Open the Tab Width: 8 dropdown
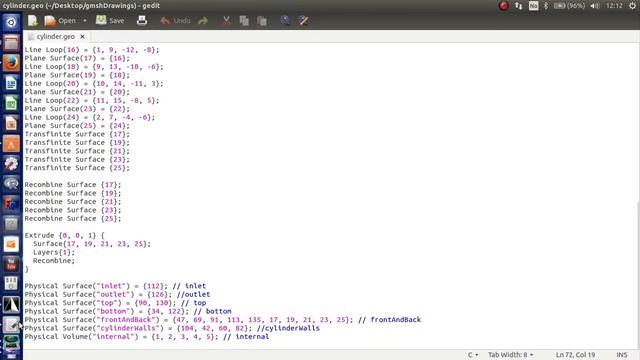The width and height of the screenshot is (640, 360). tap(510, 355)
